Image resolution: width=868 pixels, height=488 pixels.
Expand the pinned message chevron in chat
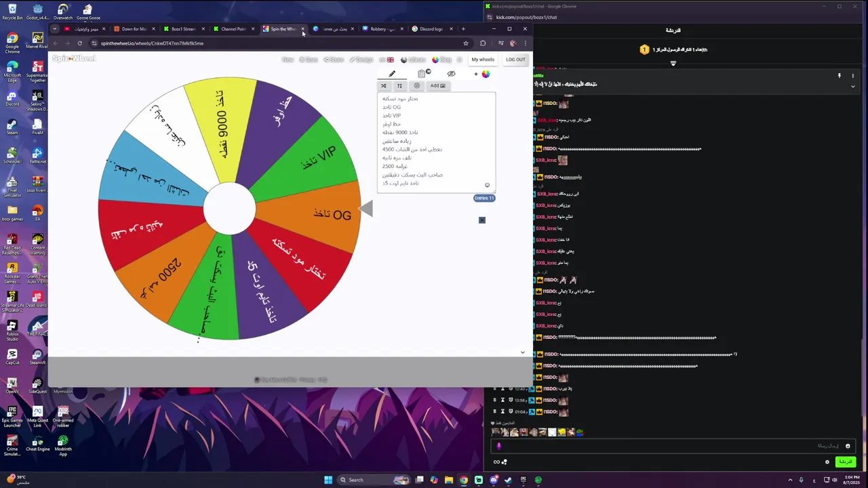[x=852, y=86]
